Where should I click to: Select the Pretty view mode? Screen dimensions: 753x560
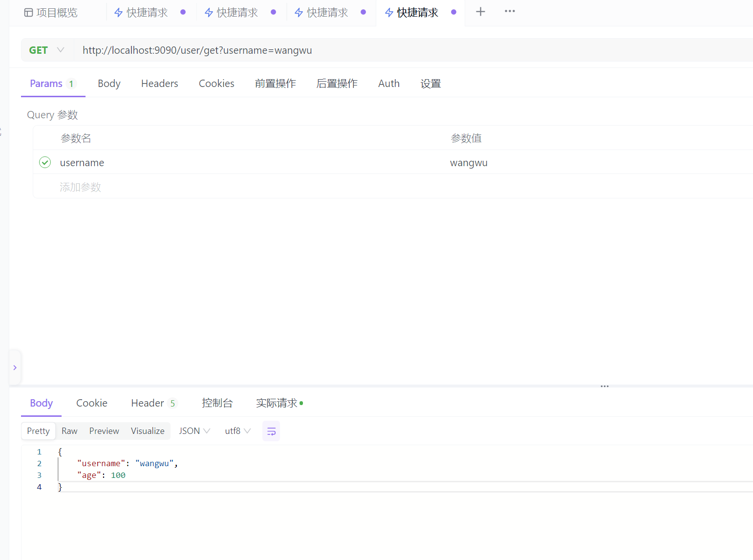[x=38, y=431]
